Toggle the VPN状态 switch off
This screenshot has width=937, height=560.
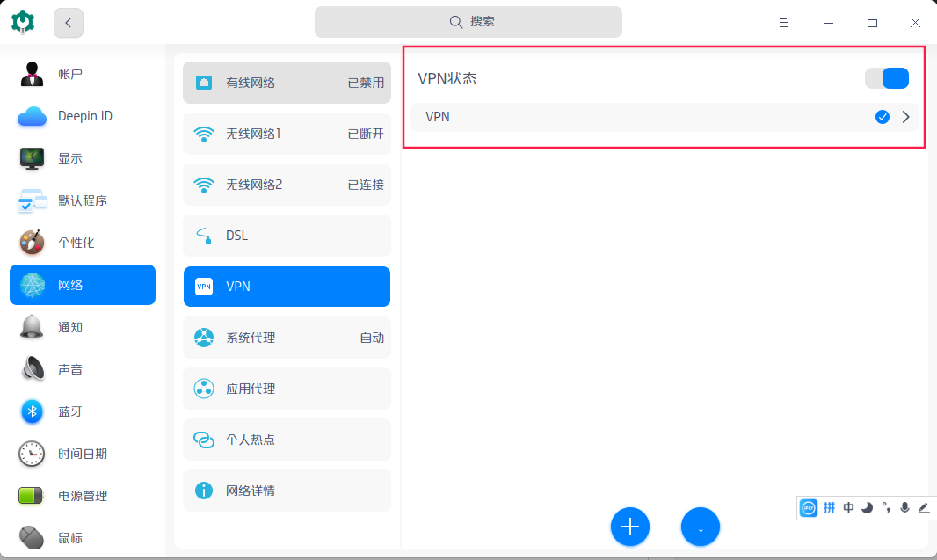[x=887, y=78]
